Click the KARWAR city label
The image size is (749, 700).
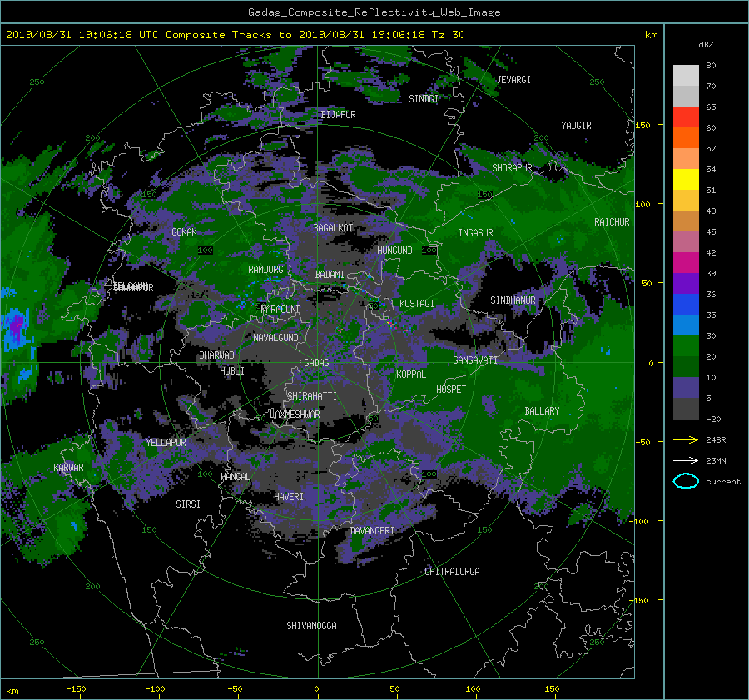coord(68,468)
